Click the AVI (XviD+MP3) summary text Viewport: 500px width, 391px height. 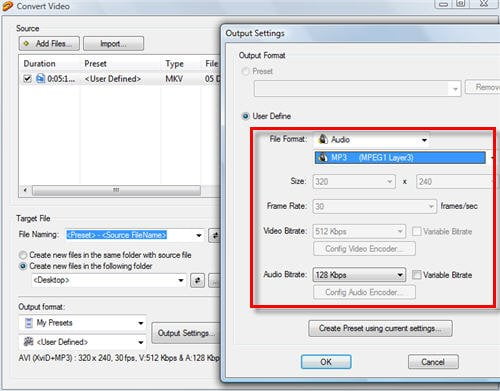tap(119, 358)
